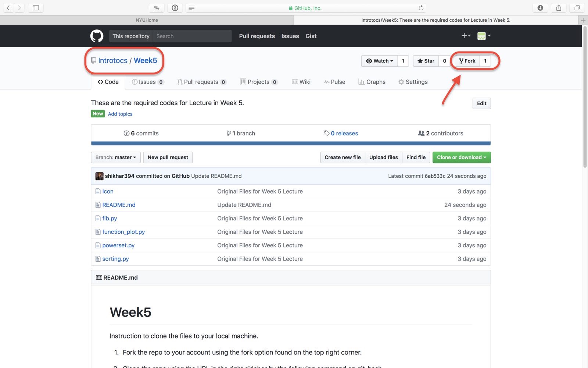
Task: Go forward with Safari's forward arrow
Action: (19, 8)
